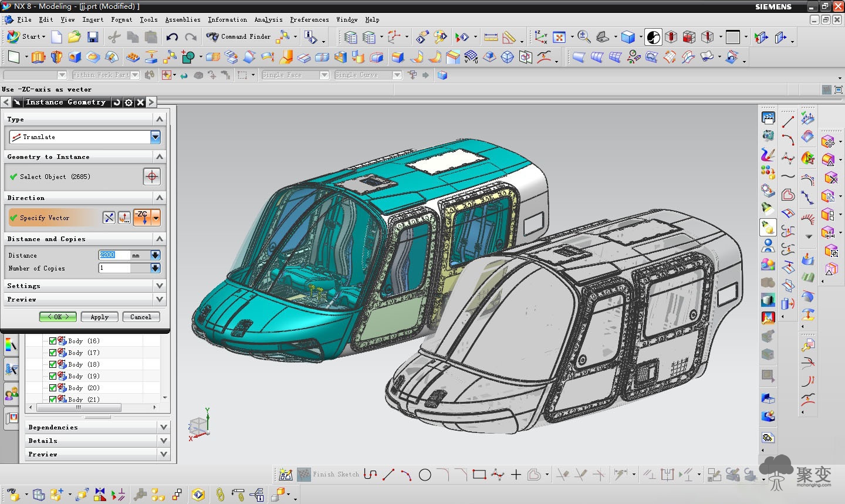Viewport: 845px width, 504px height.
Task: Open the Single Curve selection filter dropdown
Action: 397,75
